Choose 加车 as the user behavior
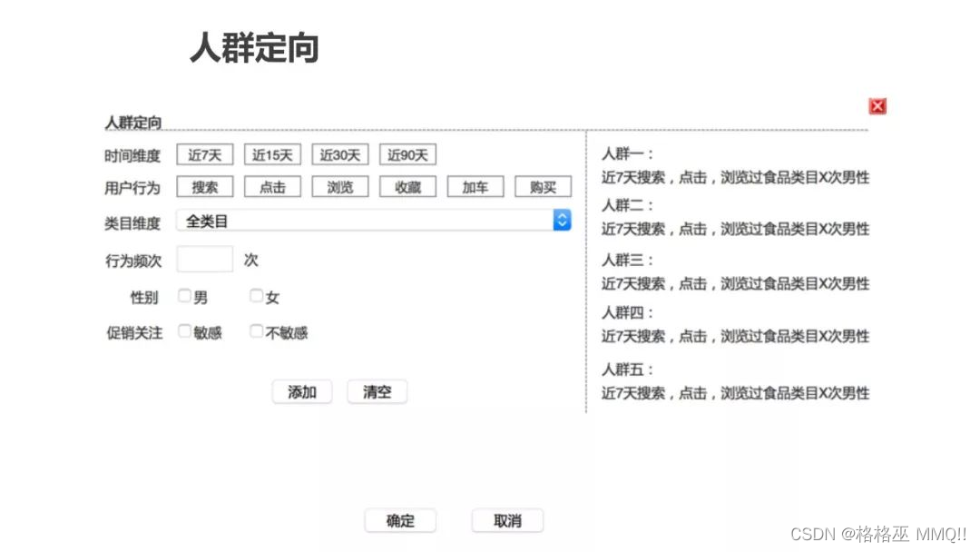 pos(475,187)
